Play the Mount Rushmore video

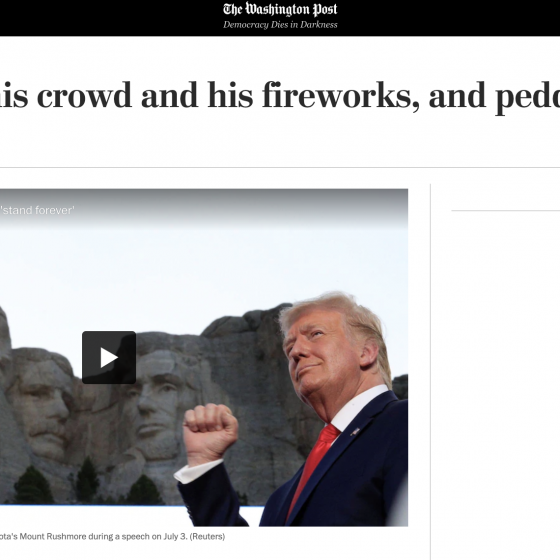109,357
